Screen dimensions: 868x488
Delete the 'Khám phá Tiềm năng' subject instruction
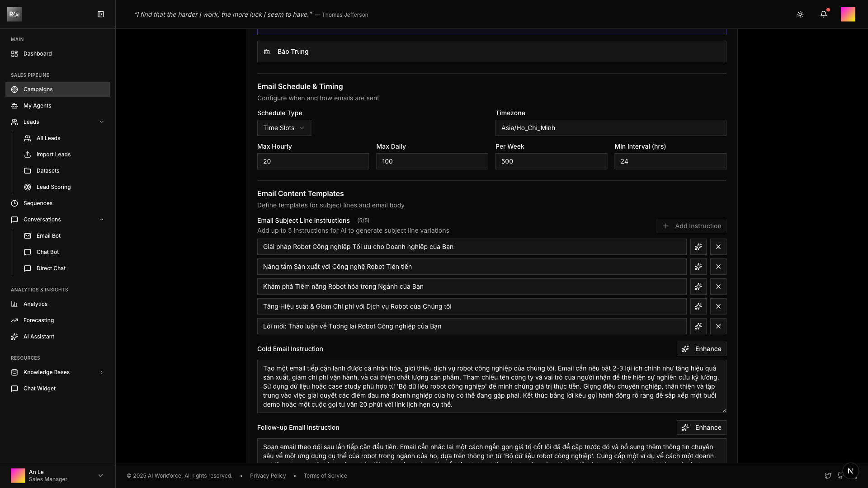[718, 286]
